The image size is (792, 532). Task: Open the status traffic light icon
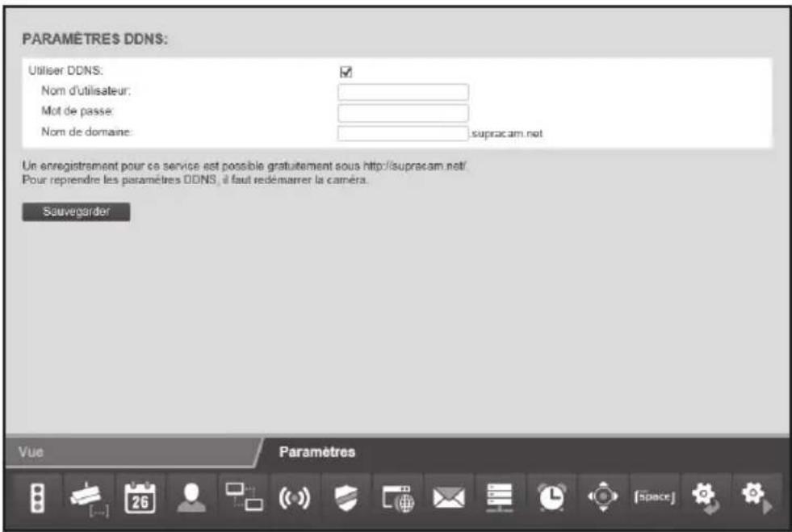[x=37, y=498]
